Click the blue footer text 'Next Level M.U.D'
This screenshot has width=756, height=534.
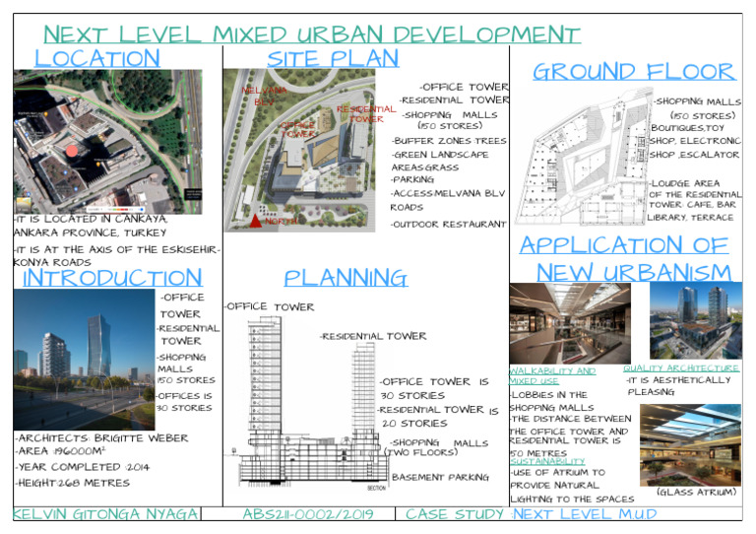pos(585,514)
